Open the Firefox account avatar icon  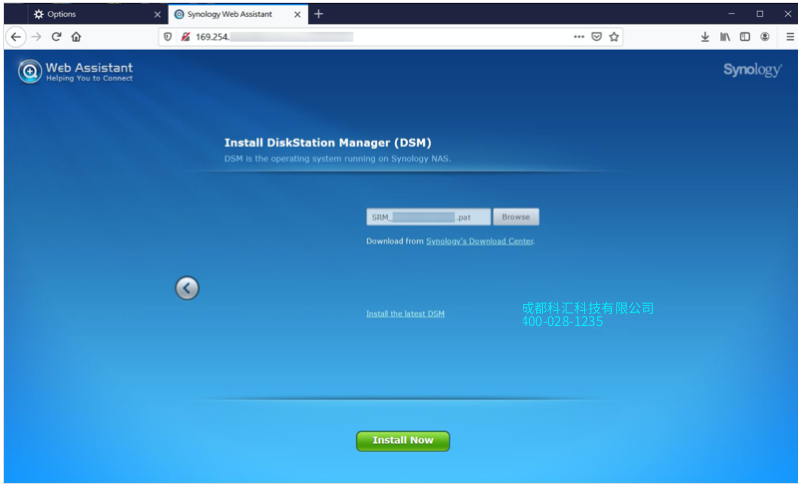coord(764,37)
